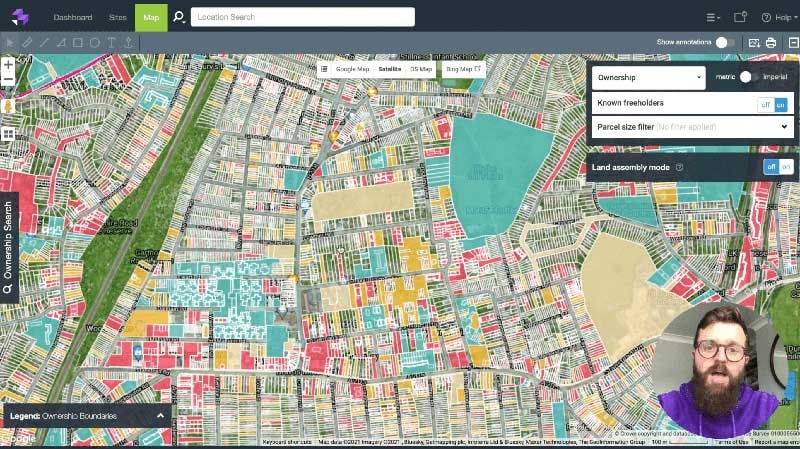
Task: Open the Ownership Search side tab
Action: (9, 247)
